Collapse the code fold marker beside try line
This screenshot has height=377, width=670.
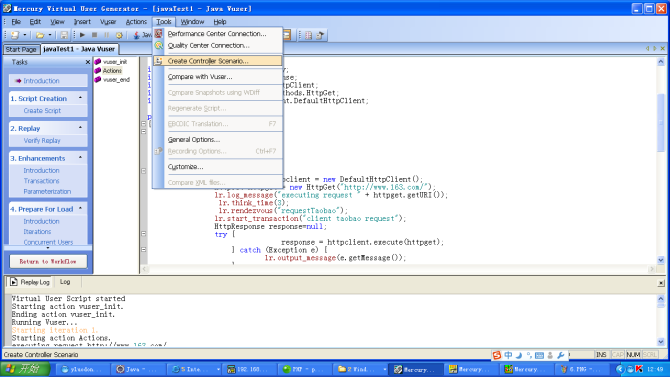pyautogui.click(x=144, y=234)
